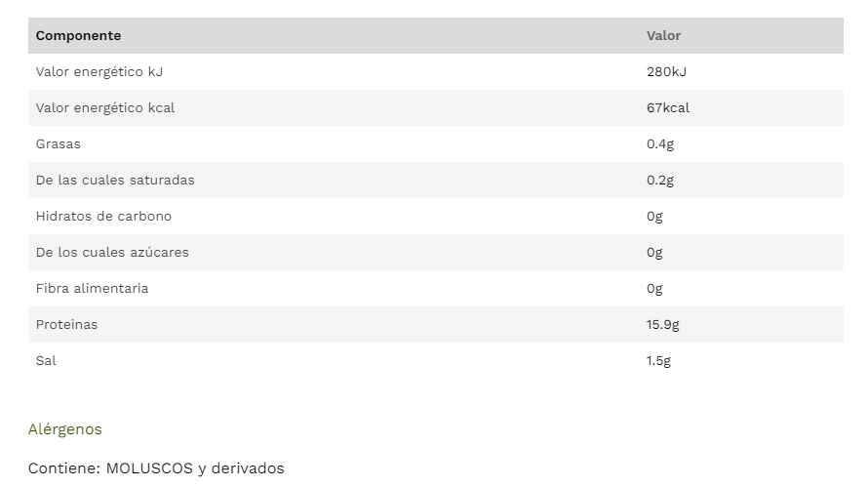Select the Fibra alimentaria row label

92,288
